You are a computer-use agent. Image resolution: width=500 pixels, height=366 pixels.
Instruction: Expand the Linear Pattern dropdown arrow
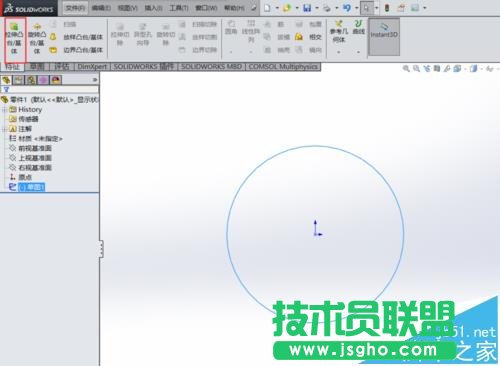tap(251, 52)
